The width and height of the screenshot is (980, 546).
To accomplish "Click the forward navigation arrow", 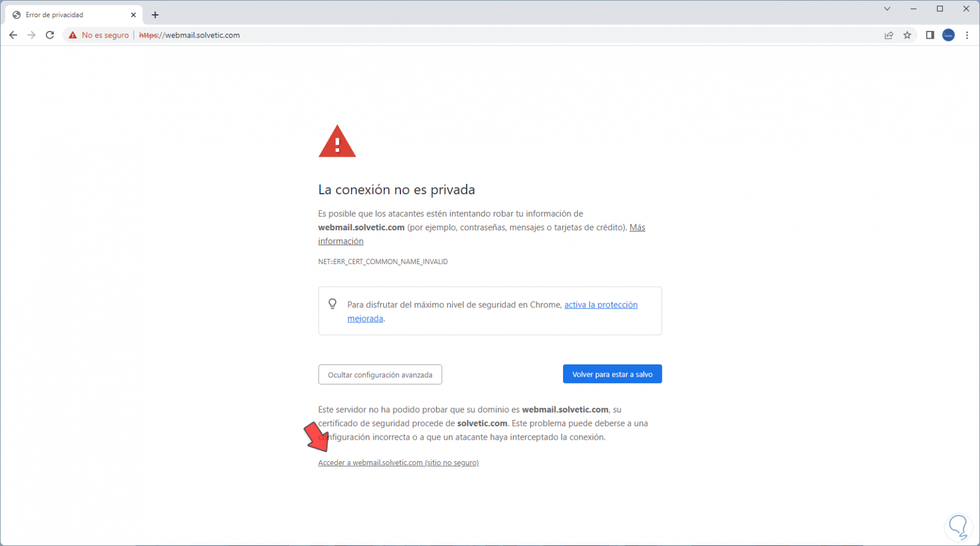I will 31,35.
